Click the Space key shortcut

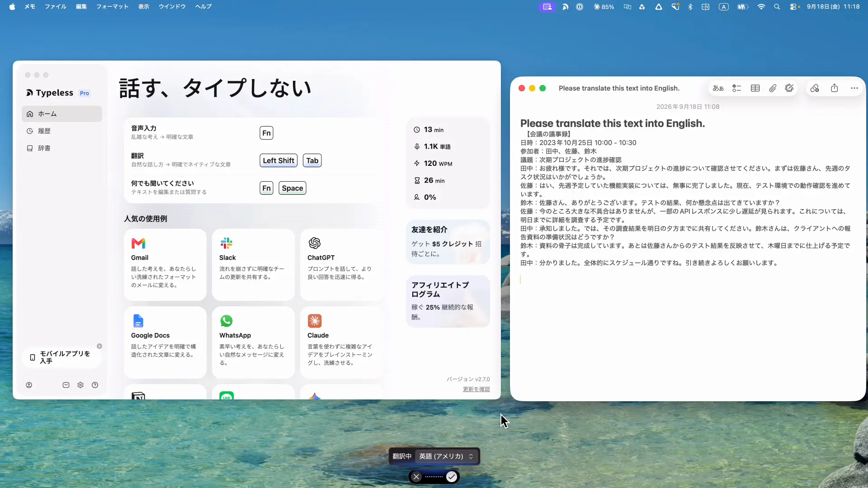point(292,188)
